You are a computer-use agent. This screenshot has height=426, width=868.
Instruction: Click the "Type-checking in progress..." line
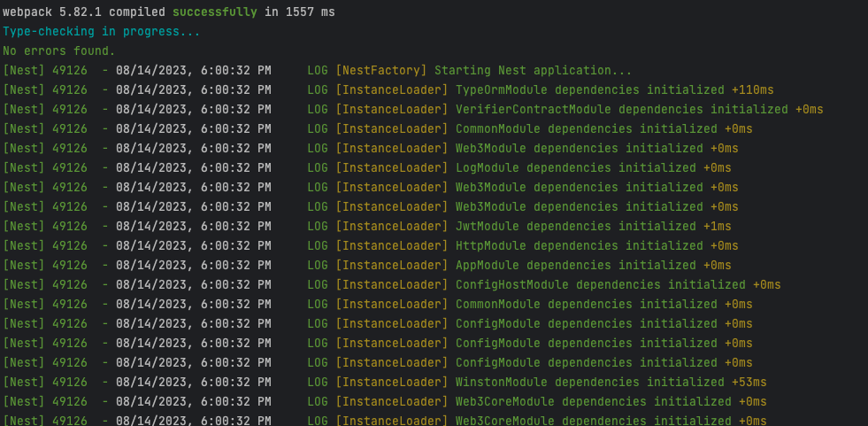pyautogui.click(x=101, y=32)
